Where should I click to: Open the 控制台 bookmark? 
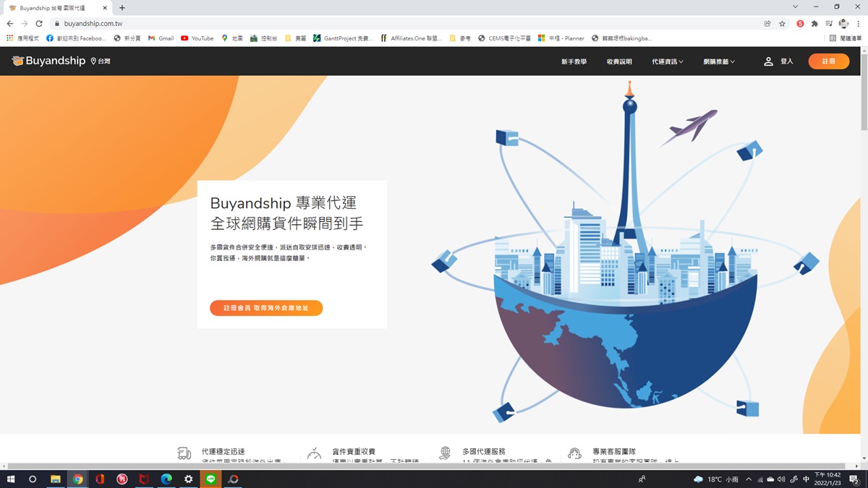click(264, 38)
